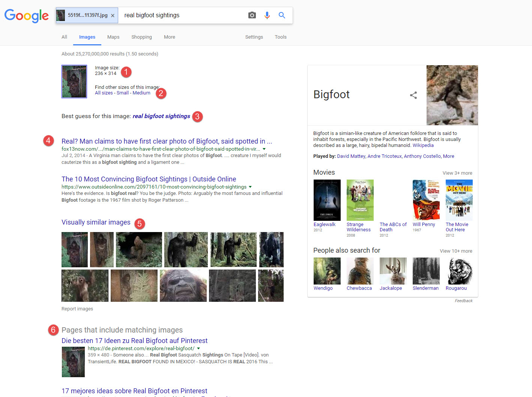The image size is (532, 397).
Task: Open the Eaglewalk movie poster
Action: (x=327, y=200)
